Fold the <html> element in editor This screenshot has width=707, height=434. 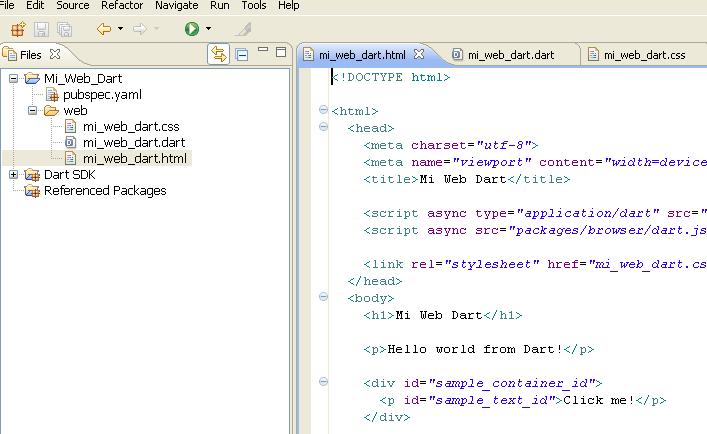(323, 110)
